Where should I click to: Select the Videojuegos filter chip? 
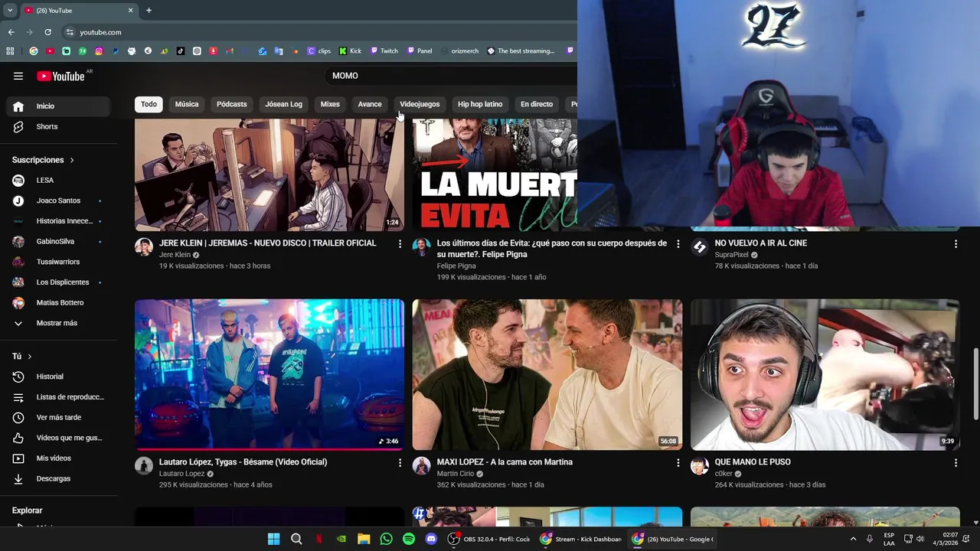(420, 104)
